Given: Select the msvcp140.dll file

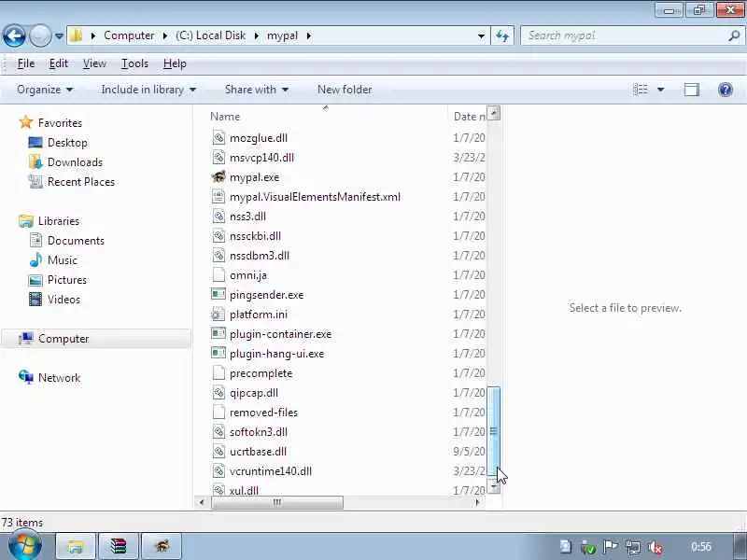Looking at the screenshot, I should [x=261, y=158].
